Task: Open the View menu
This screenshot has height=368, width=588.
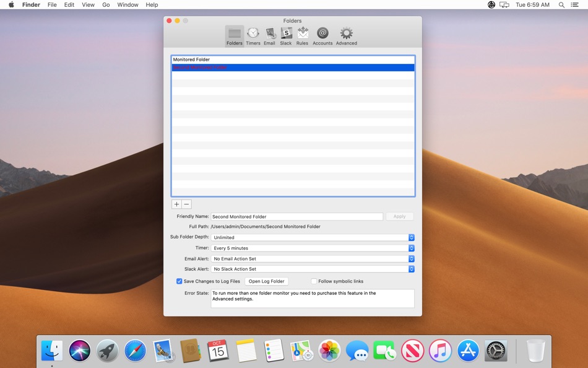Action: [x=88, y=4]
